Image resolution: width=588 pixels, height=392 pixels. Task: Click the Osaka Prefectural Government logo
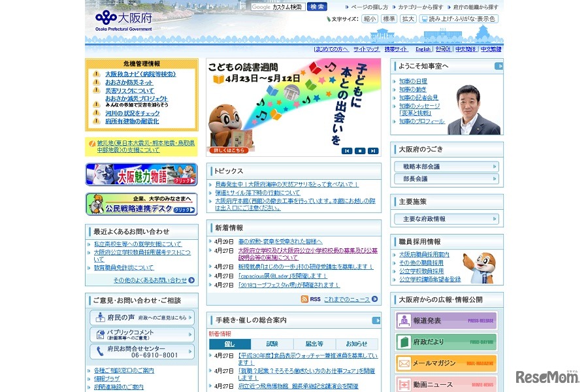[124, 20]
